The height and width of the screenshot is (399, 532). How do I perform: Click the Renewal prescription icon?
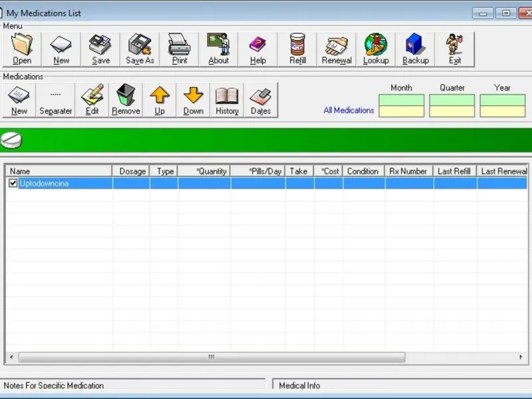tap(336, 49)
